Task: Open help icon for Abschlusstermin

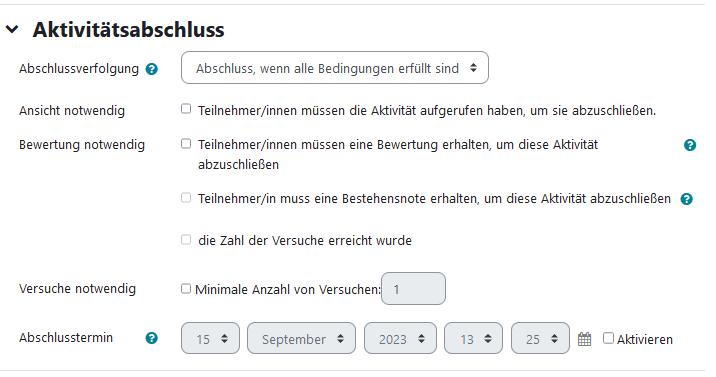Action: pos(152,338)
